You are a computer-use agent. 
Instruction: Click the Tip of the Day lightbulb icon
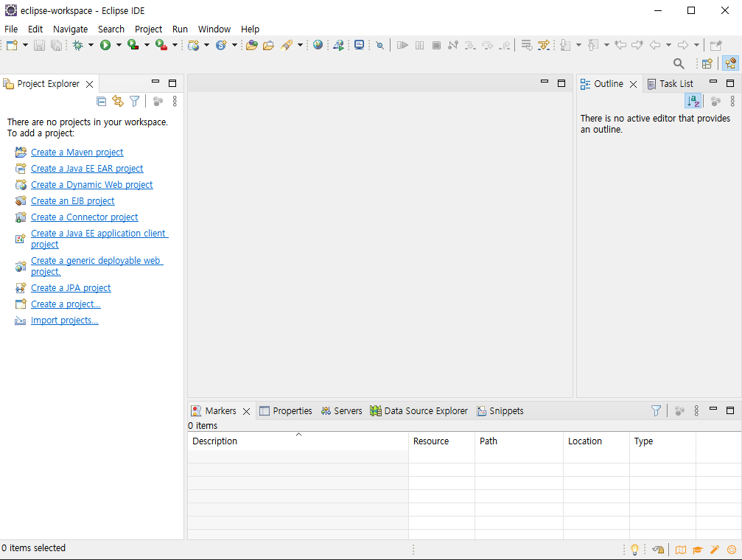coord(634,550)
